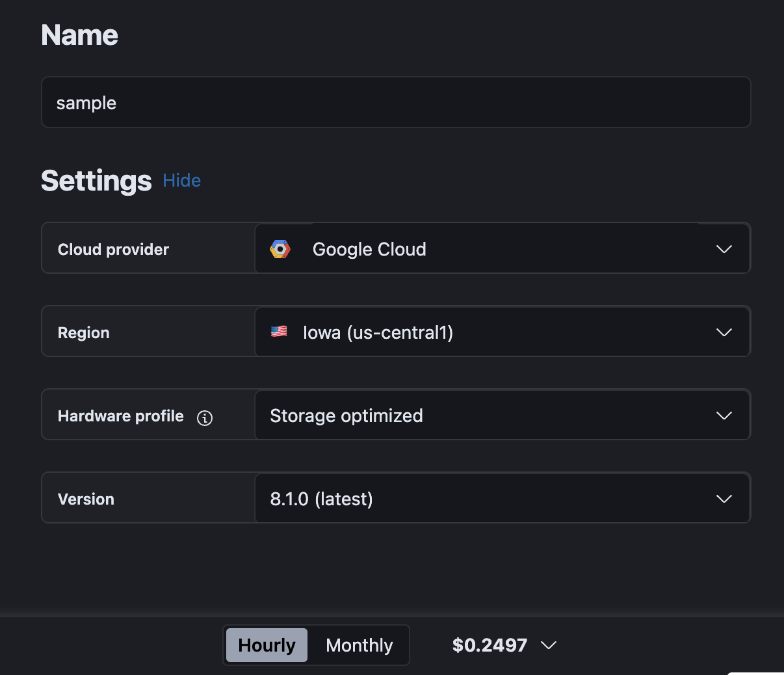The image size is (784, 675).
Task: Expand price details chevron beside $0.2497
Action: (549, 645)
